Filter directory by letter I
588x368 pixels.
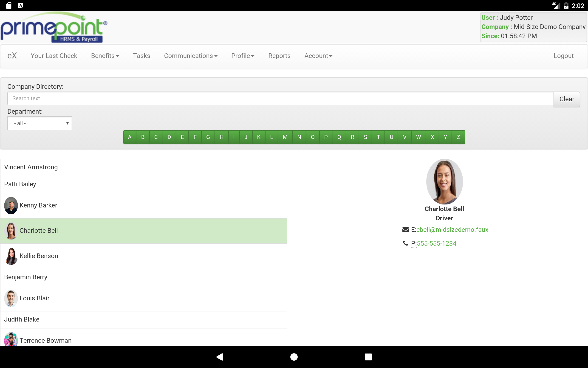click(234, 137)
